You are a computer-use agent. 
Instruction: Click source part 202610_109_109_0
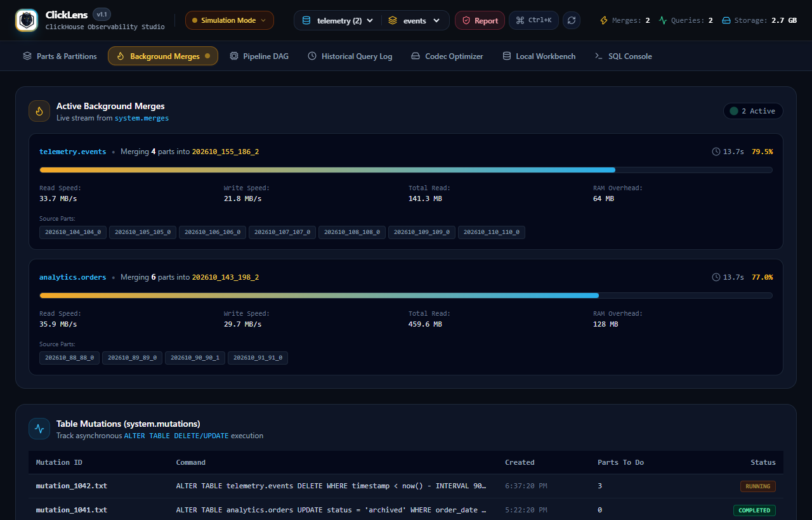422,232
